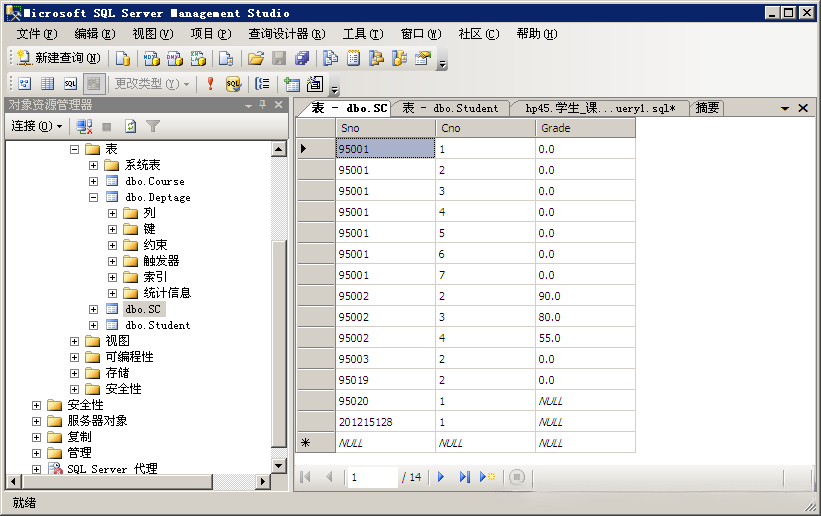Click the 新建查询(N) button

pos(58,58)
